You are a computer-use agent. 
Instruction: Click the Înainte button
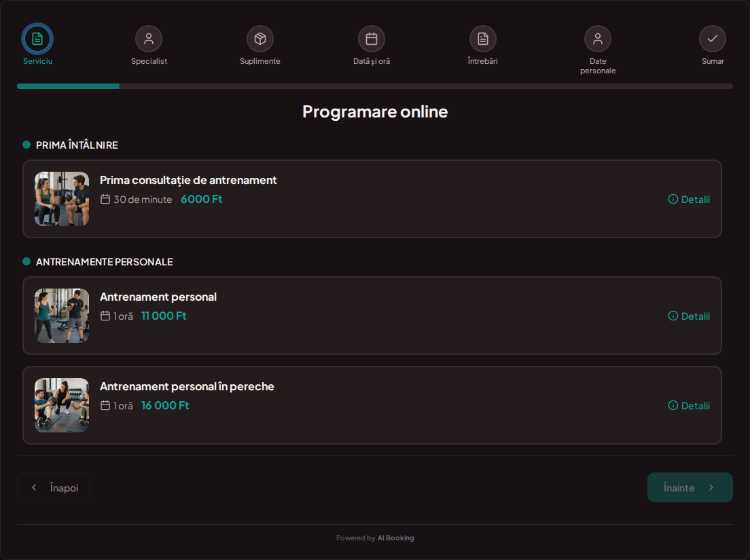point(690,487)
